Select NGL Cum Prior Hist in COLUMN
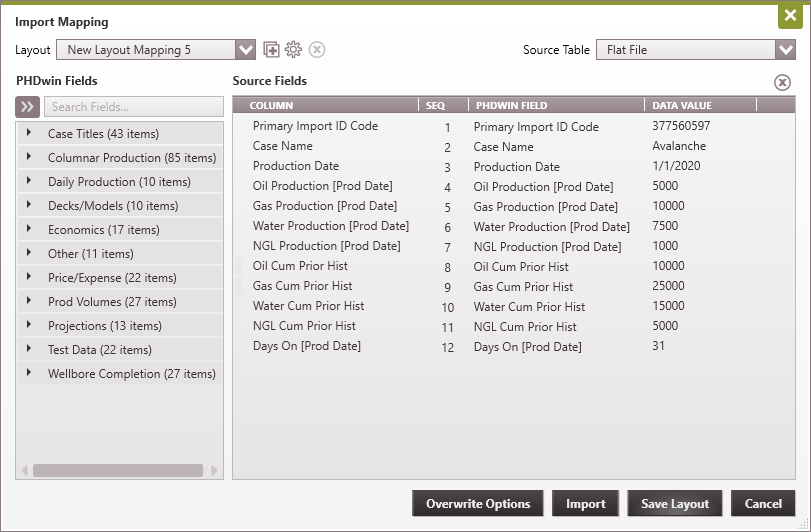The width and height of the screenshot is (811, 532). pos(304,326)
